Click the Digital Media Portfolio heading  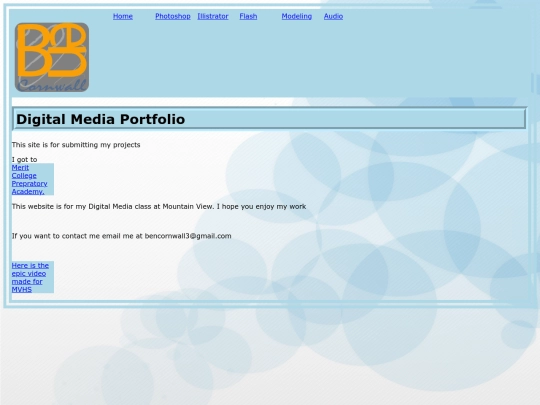click(x=101, y=119)
